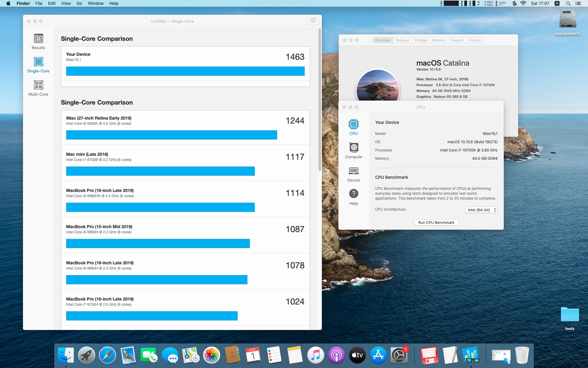588x368 pixels.
Task: Open the Support tab
Action: (x=457, y=40)
